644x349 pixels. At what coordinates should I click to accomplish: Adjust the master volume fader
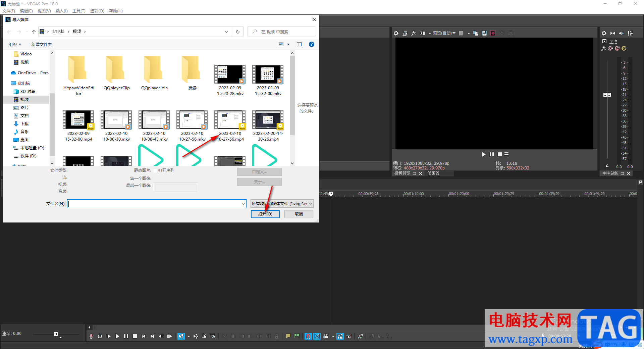coord(607,95)
